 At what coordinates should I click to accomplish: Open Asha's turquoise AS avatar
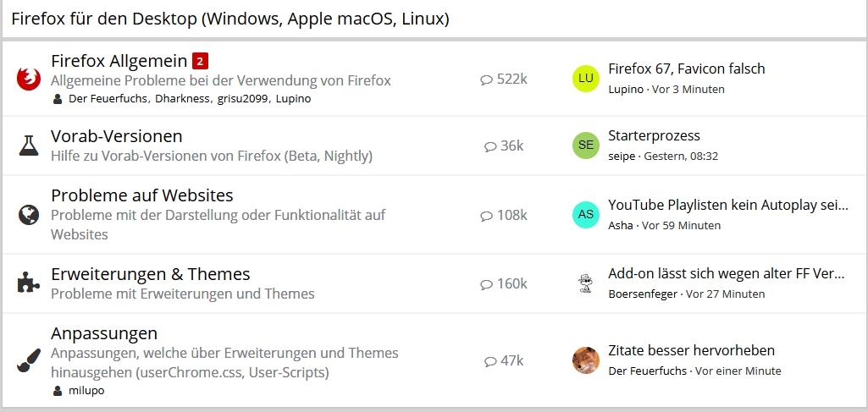click(x=586, y=214)
